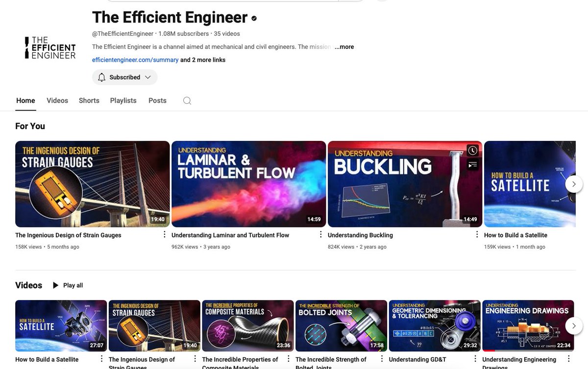The width and height of the screenshot is (588, 369).
Task: Click Bolted Joints video thumbnail
Action: click(341, 325)
